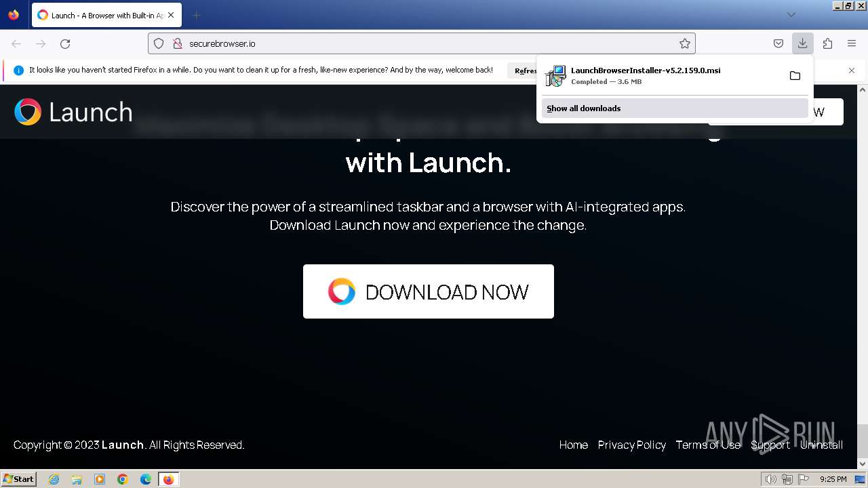Open volume control in system tray
The width and height of the screenshot is (868, 488).
(770, 479)
